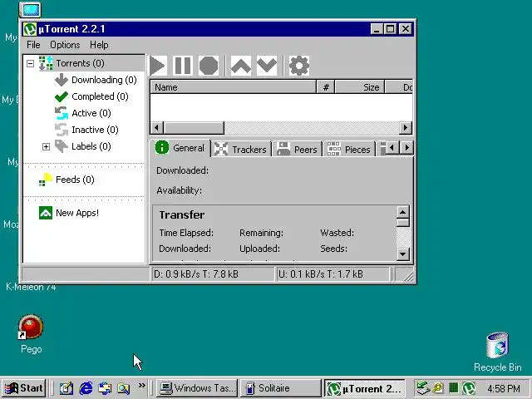532x399 pixels.
Task: Switch to the Trackers tab
Action: [x=241, y=150]
